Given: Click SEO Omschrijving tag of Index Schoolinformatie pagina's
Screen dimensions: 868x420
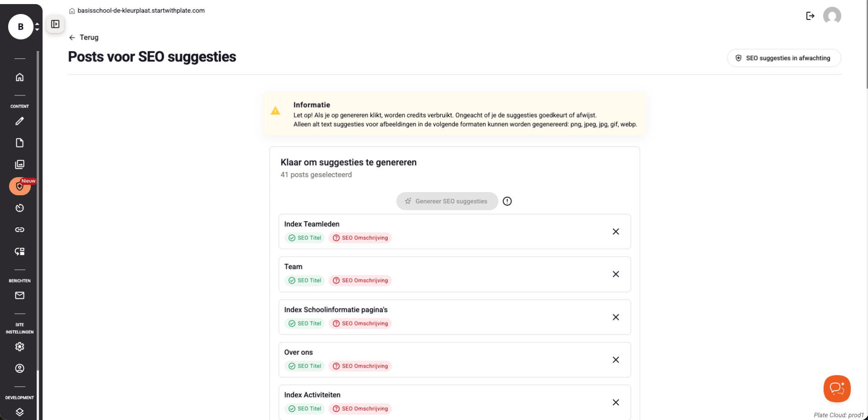Looking at the screenshot, I should [360, 323].
